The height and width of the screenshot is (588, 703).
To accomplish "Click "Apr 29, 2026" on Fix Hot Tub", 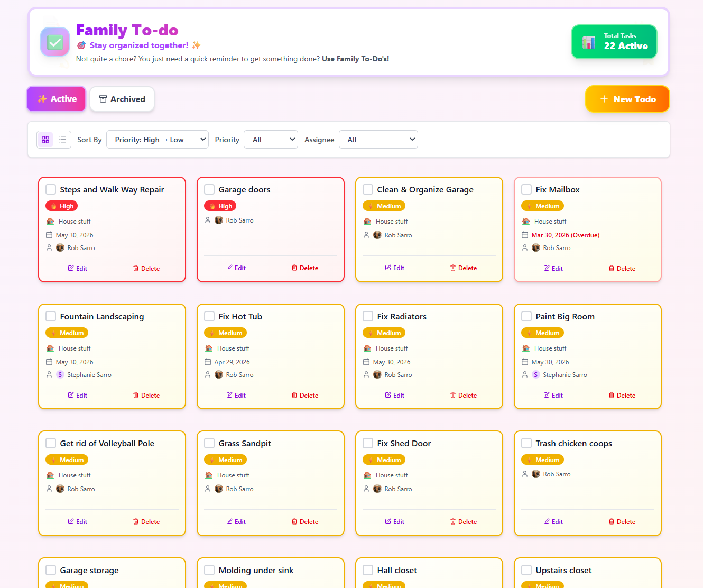I will (232, 362).
